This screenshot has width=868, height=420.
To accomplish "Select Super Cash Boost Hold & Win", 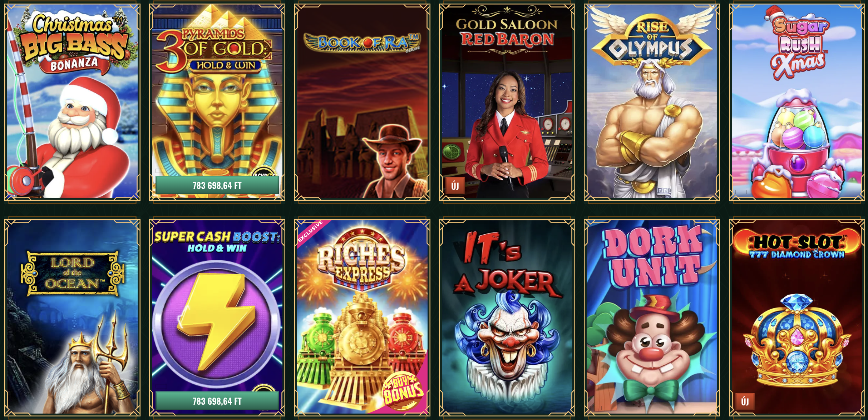I will click(217, 317).
